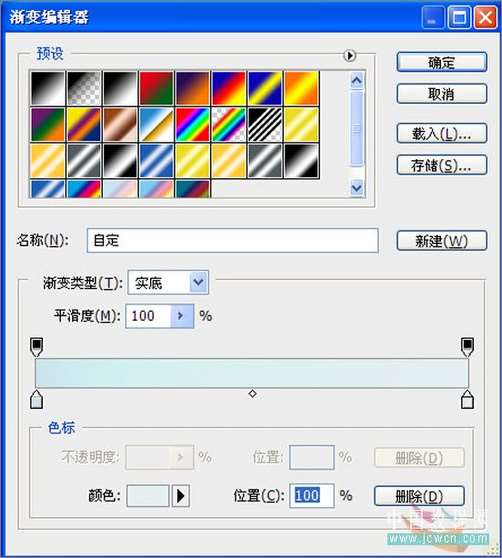
Task: Click the 新建(W) button
Action: [x=442, y=241]
